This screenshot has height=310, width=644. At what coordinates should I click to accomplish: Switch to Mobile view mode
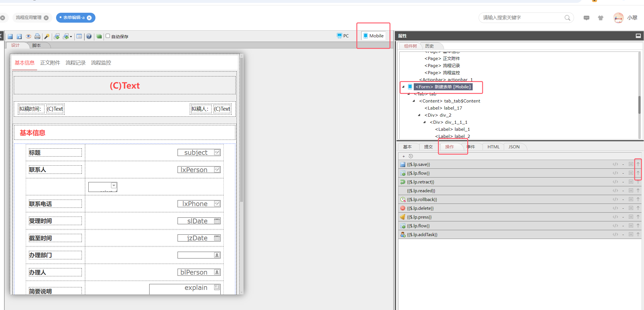(x=374, y=36)
